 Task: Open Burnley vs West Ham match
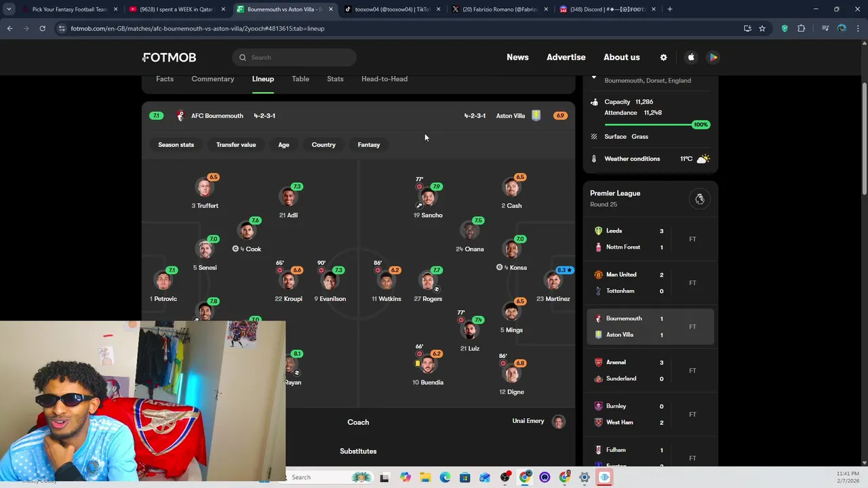pos(650,414)
